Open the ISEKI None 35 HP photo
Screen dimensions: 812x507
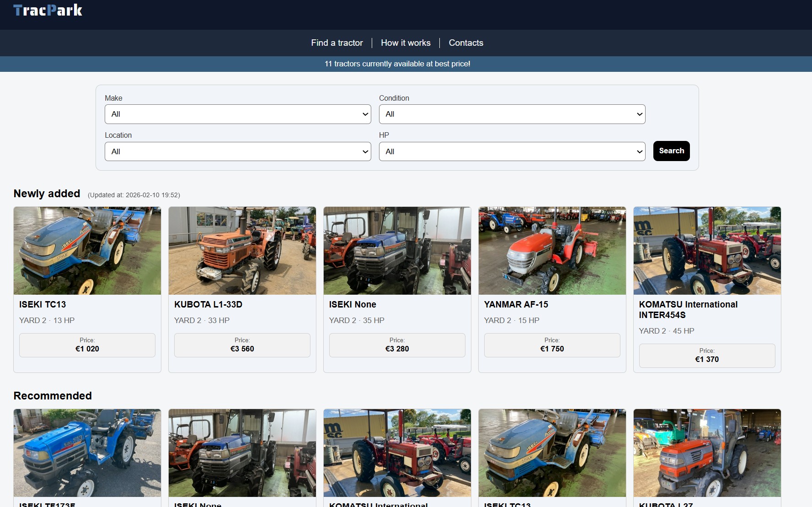point(397,251)
